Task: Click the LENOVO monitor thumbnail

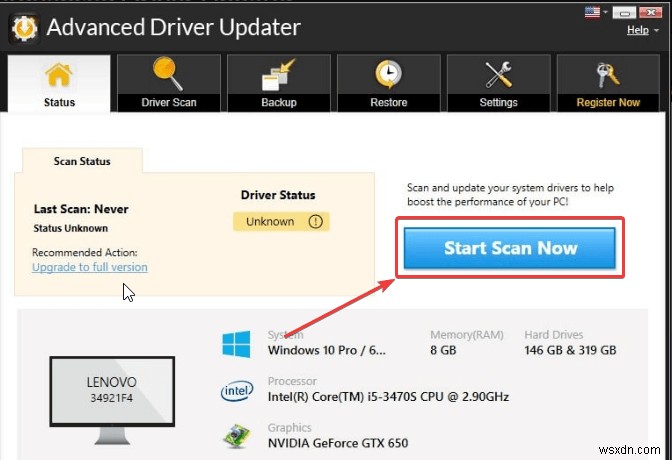Action: [x=112, y=400]
